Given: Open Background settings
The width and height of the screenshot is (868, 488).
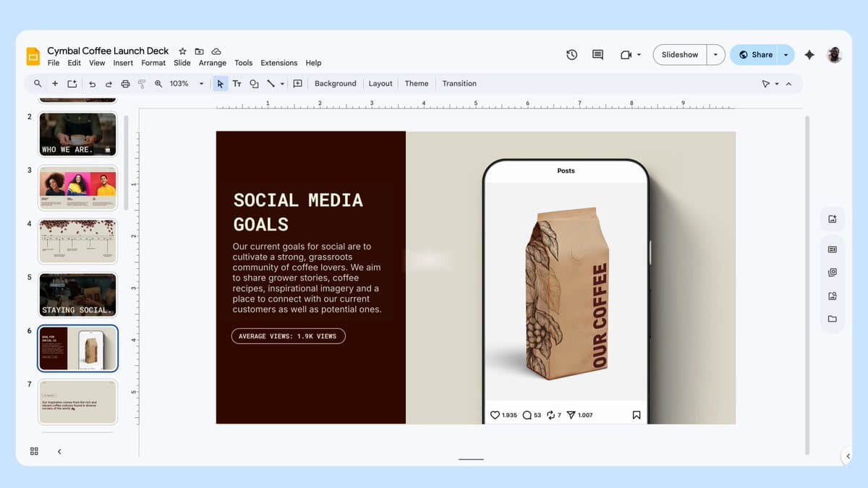Looking at the screenshot, I should click(335, 83).
